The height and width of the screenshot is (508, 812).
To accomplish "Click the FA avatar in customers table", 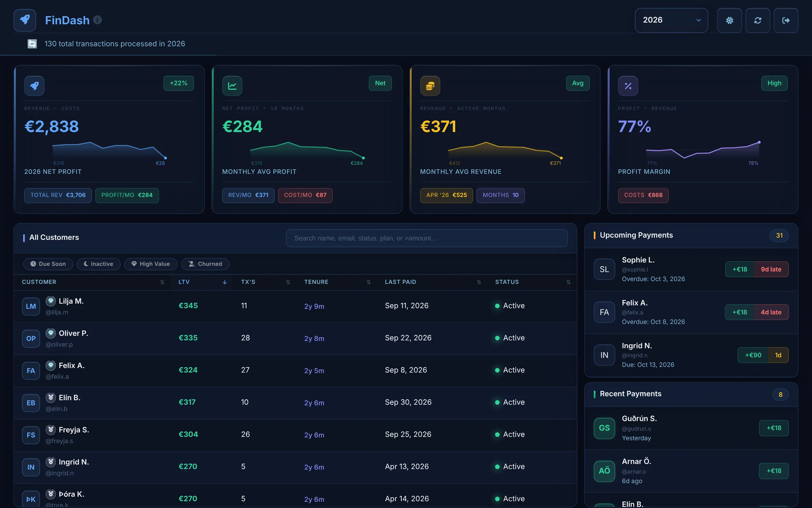I will pyautogui.click(x=31, y=371).
